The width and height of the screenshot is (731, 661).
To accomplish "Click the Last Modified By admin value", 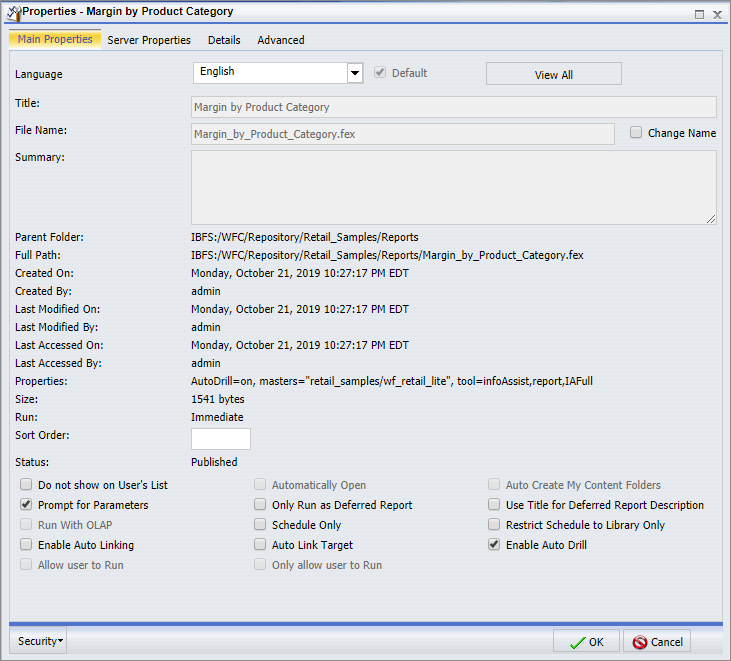I will point(206,327).
